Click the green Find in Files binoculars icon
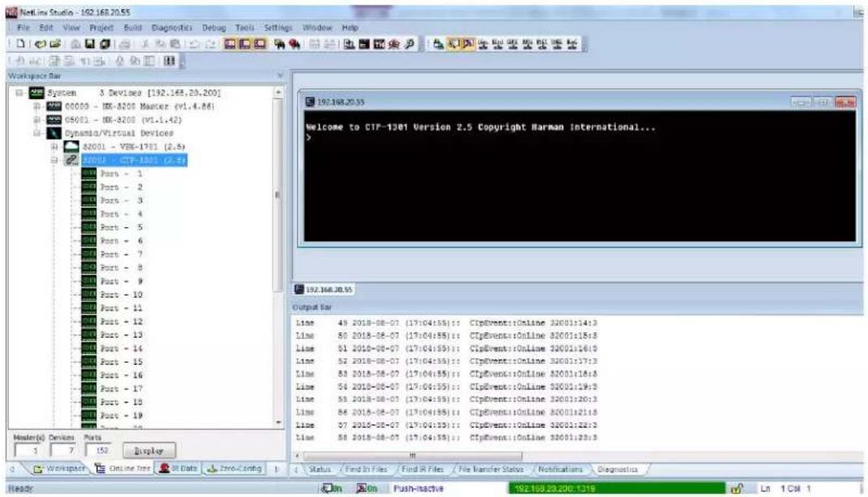 (x=280, y=44)
